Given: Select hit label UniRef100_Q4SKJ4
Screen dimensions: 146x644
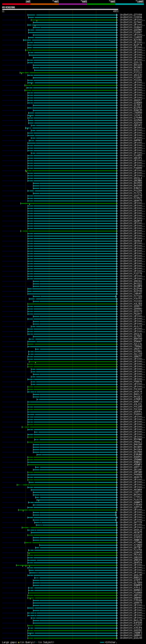Looking at the screenshot, I should pos(131,392).
